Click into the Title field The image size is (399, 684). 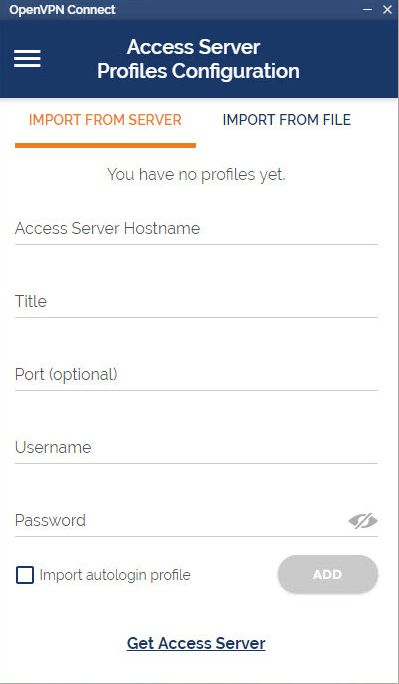pyautogui.click(x=196, y=301)
